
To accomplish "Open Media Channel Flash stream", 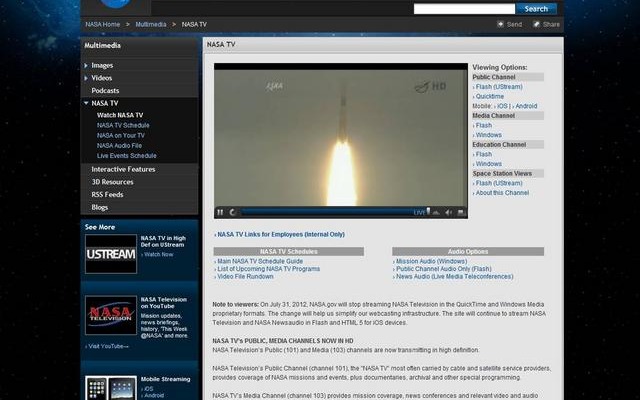I will click(484, 125).
